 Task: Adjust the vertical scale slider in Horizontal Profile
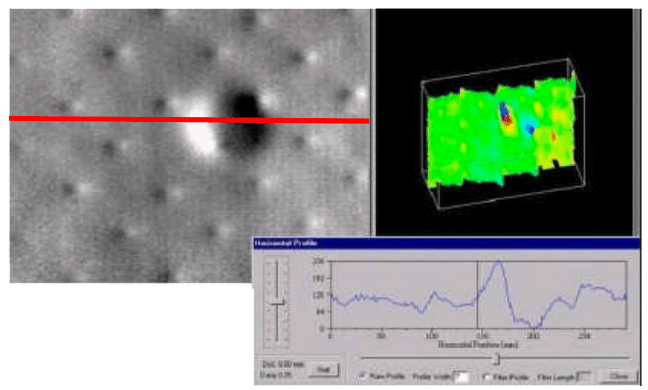(277, 303)
